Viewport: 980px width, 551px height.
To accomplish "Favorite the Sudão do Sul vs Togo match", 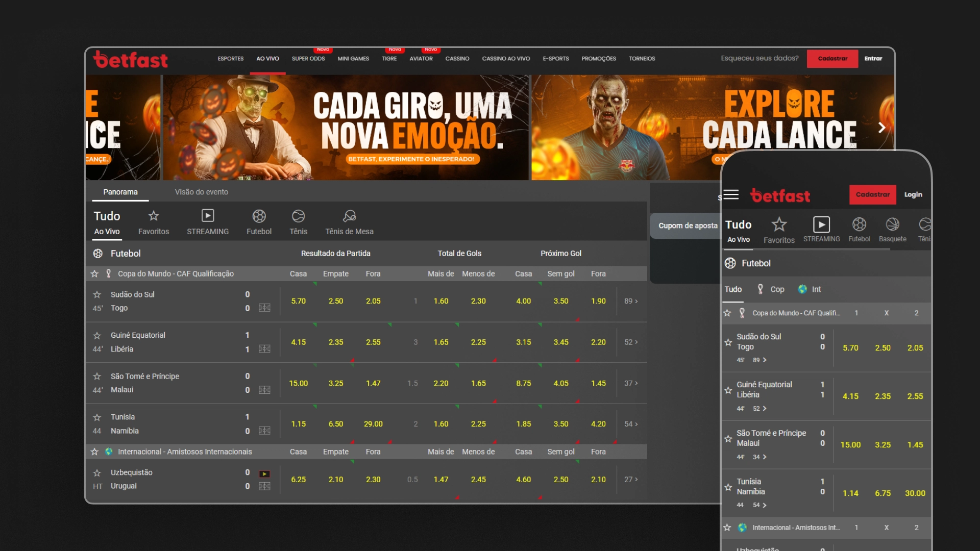I will click(x=96, y=294).
